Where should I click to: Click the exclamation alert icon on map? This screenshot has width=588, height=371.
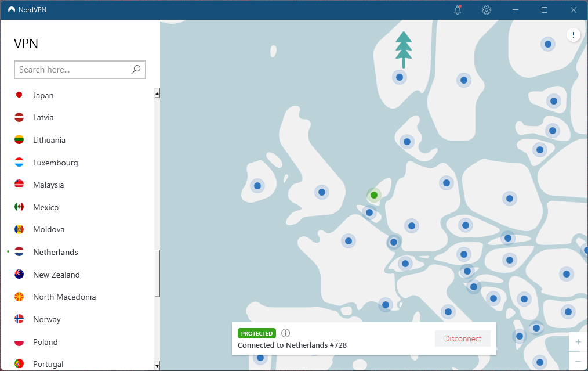click(x=574, y=35)
